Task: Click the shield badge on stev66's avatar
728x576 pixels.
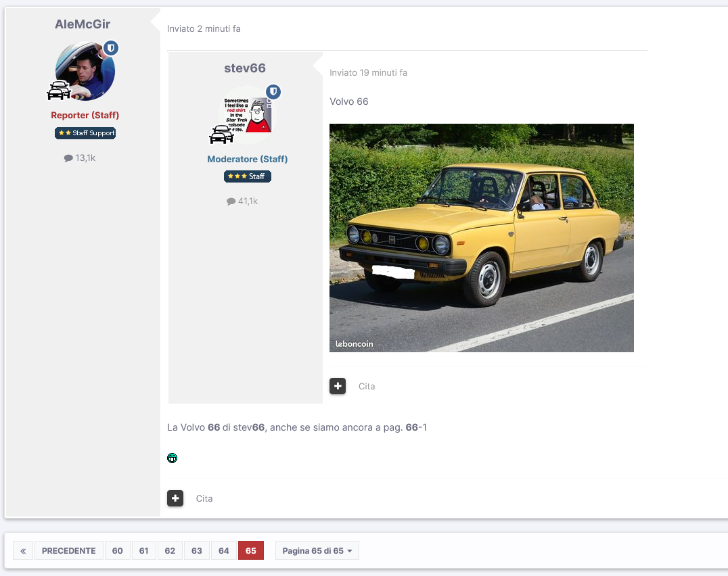Action: (x=273, y=92)
